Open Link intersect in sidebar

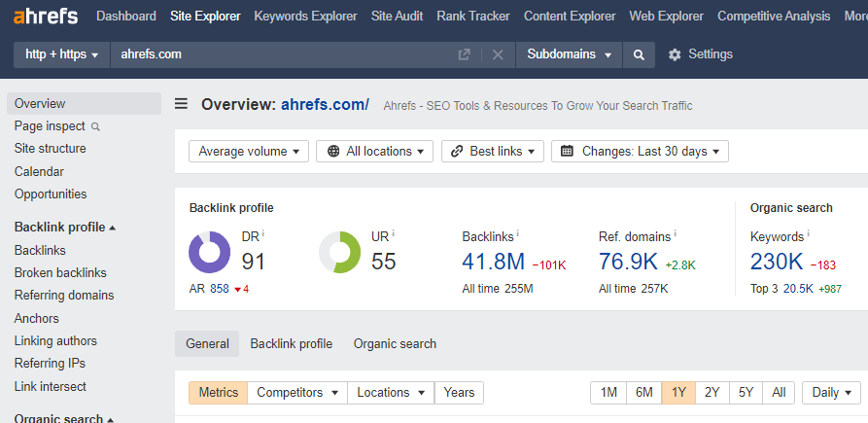pos(51,386)
